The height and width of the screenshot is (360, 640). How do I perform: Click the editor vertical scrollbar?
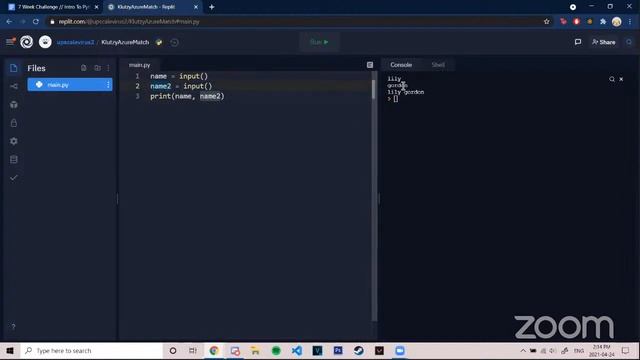[x=373, y=89]
